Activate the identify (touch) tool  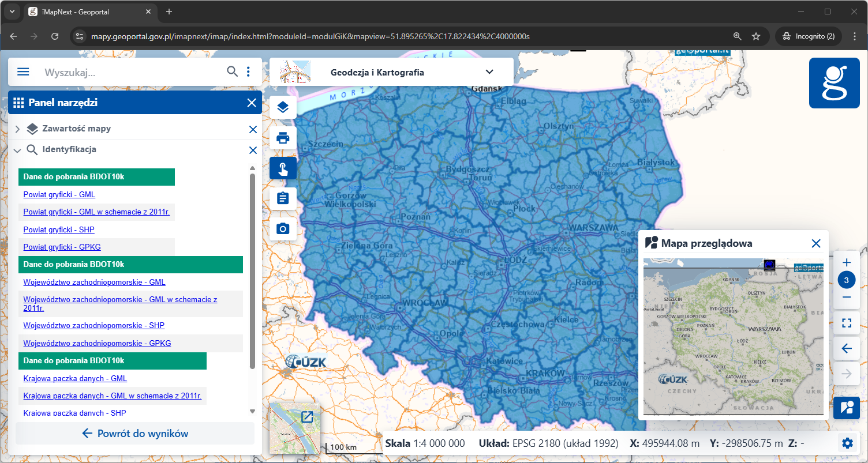282,168
